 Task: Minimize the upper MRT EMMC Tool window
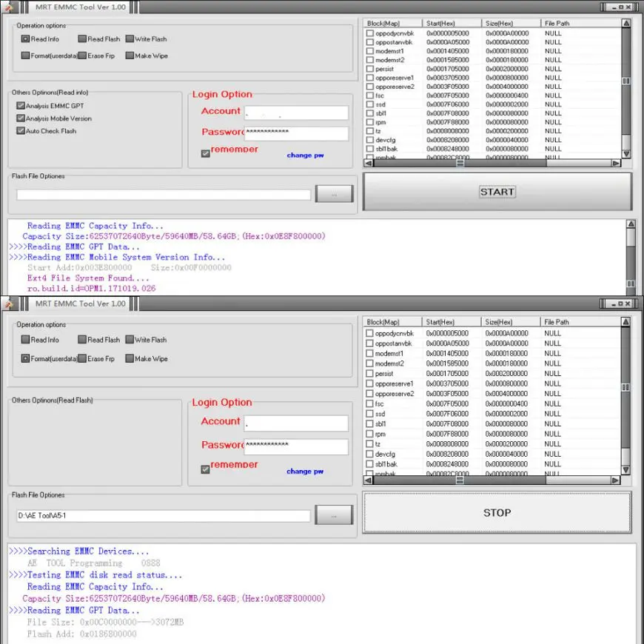pos(614,7)
